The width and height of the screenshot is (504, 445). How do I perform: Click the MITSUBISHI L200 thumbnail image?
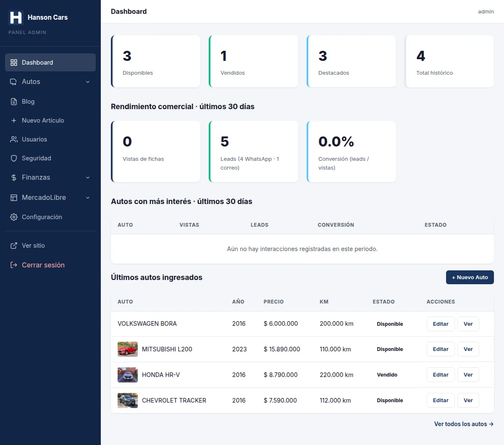(128, 349)
